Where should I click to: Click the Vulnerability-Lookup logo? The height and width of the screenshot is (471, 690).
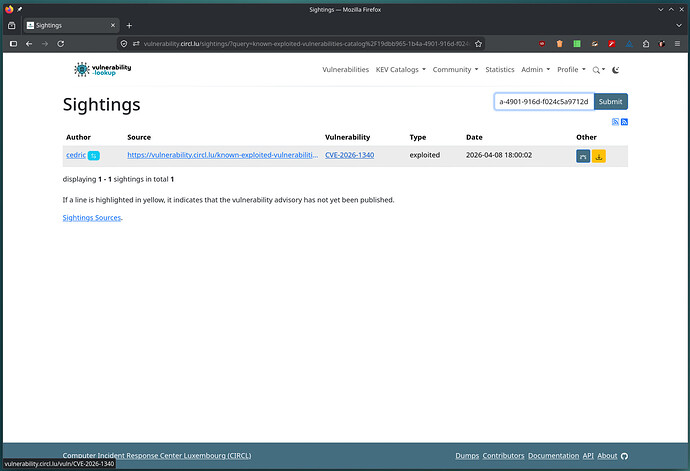[102, 69]
